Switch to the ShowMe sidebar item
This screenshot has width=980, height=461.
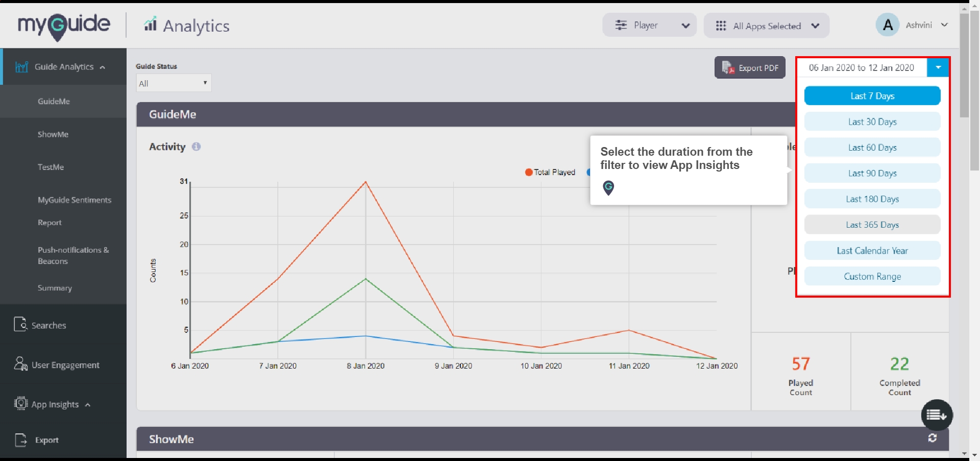[53, 134]
